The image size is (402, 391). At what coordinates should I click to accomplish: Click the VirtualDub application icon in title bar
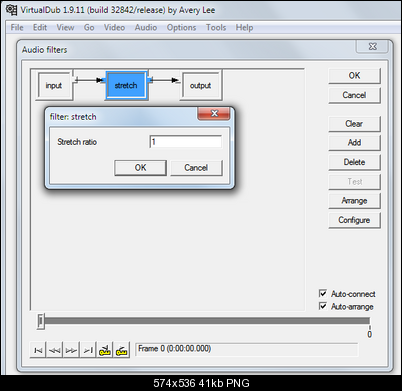(x=12, y=10)
